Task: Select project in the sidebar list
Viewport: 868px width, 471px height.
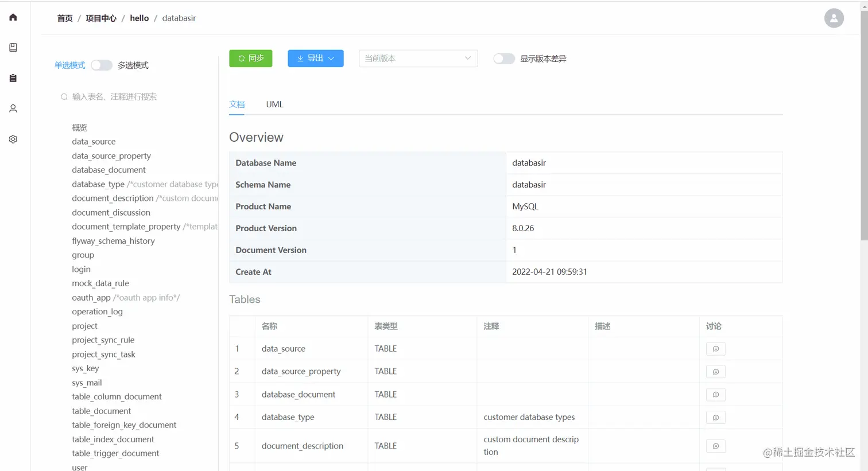Action: pyautogui.click(x=84, y=326)
